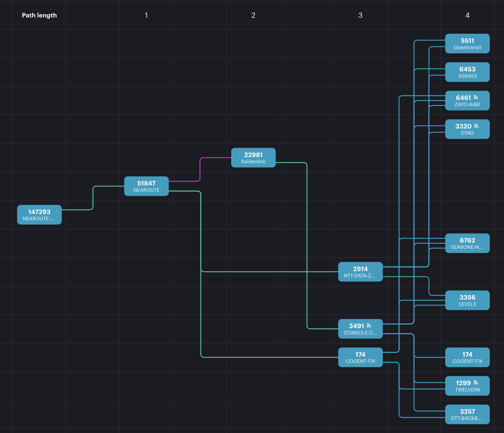The height and width of the screenshot is (433, 504).
Task: Open the 51847 NEAROUTE node
Action: click(x=146, y=186)
